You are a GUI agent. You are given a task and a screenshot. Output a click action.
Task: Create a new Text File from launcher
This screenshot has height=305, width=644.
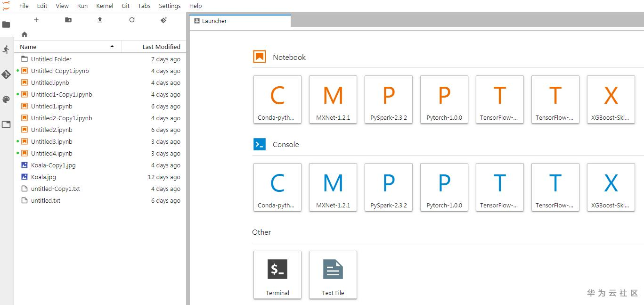tap(333, 275)
